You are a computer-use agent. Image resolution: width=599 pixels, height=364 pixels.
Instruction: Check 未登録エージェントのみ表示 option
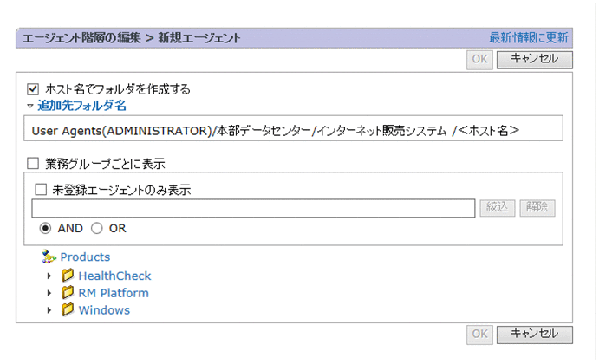41,190
